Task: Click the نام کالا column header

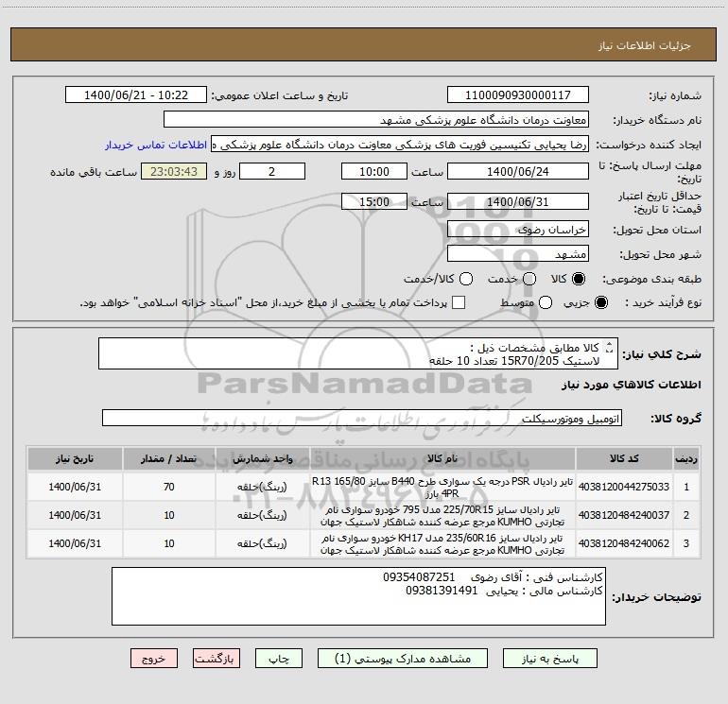Action: pos(442,459)
